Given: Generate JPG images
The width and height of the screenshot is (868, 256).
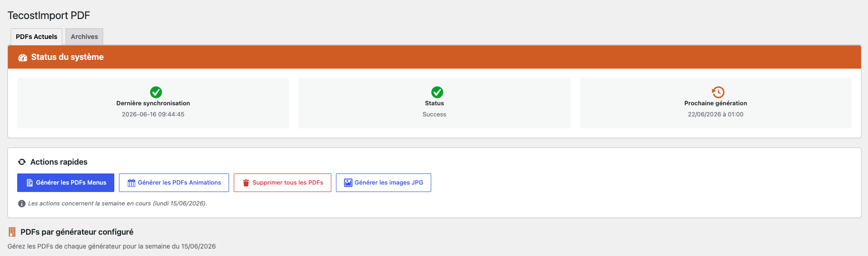Looking at the screenshot, I should [x=383, y=183].
